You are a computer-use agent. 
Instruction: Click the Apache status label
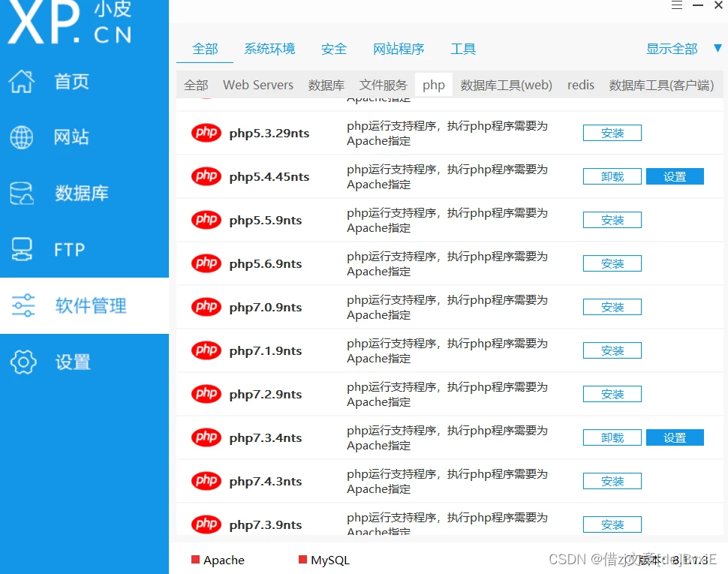tap(224, 560)
